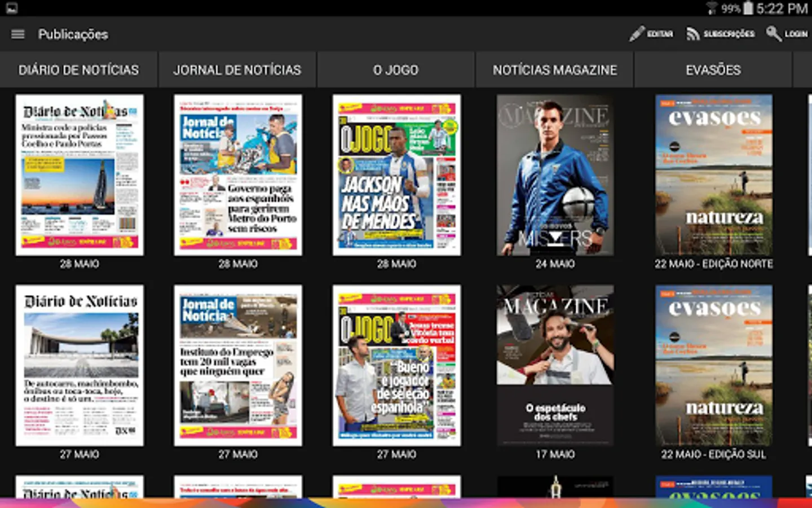Open the Notícias Magazine tab

555,70
